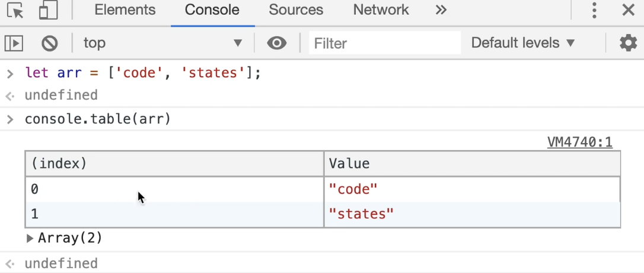Clear the console with the clear icon
644x273 pixels.
[49, 43]
